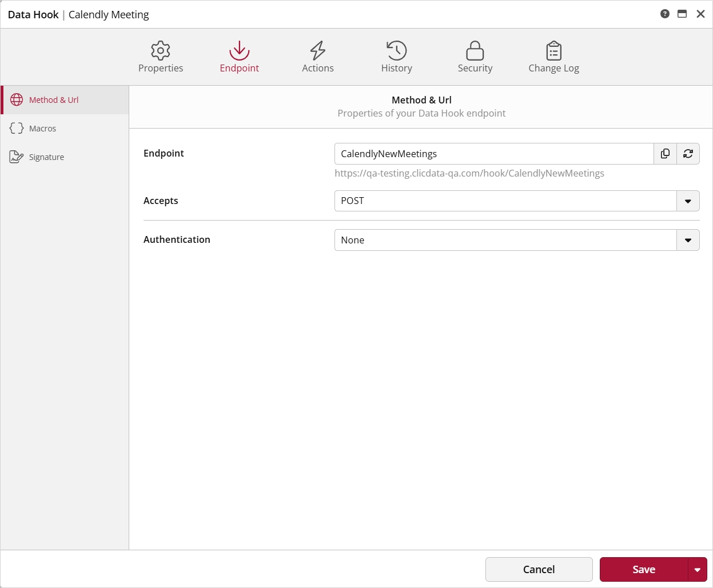This screenshot has width=713, height=588.
Task: Open Signature section in sidebar
Action: pyautogui.click(x=65, y=157)
